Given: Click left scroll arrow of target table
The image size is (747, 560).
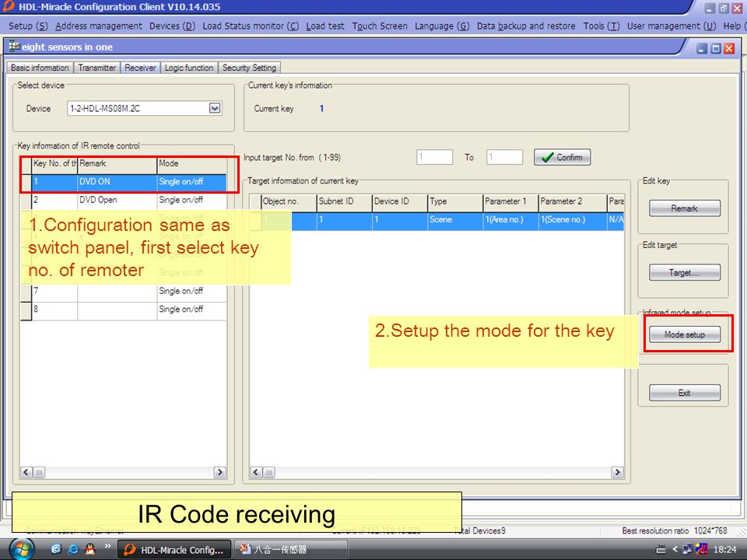Looking at the screenshot, I should 256,472.
